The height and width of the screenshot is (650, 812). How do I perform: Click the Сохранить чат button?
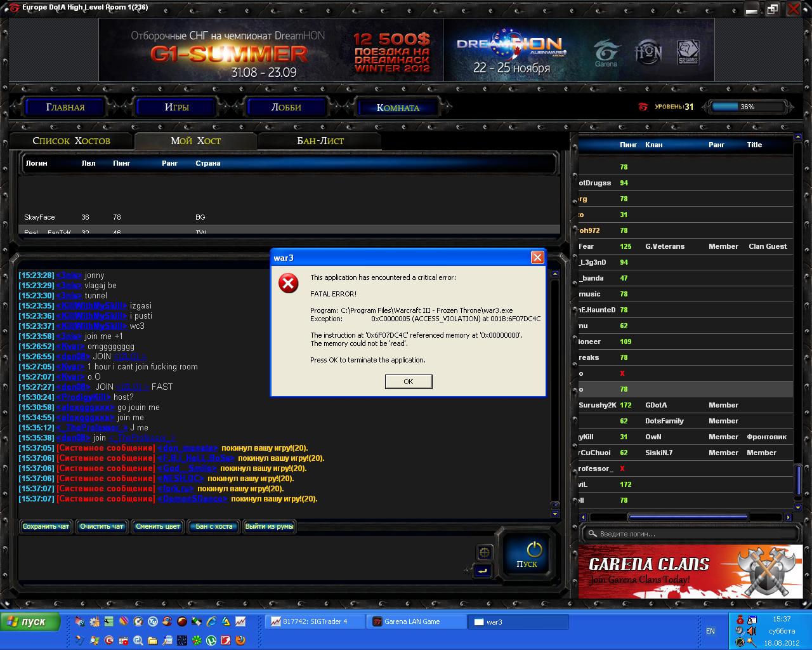coord(46,526)
